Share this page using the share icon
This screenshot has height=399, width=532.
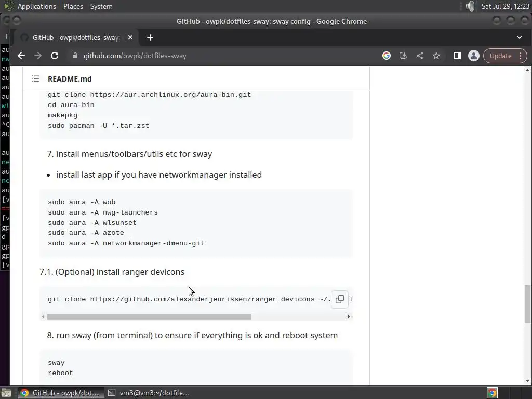[x=420, y=56]
